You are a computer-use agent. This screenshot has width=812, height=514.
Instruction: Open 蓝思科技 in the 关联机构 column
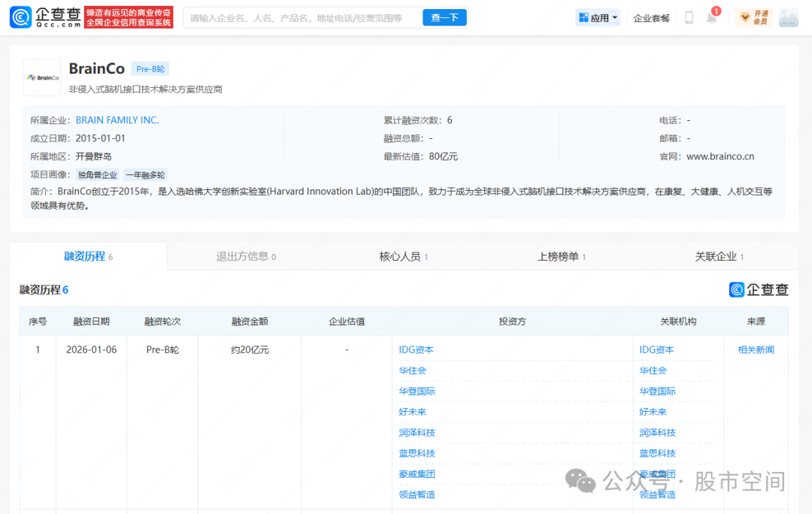click(x=658, y=453)
